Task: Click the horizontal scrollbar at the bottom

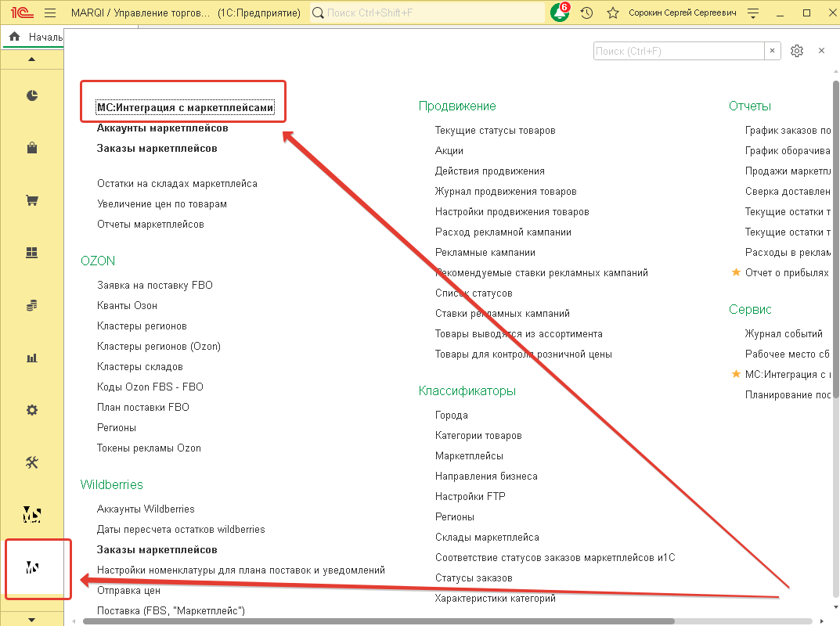Action: pyautogui.click(x=378, y=621)
